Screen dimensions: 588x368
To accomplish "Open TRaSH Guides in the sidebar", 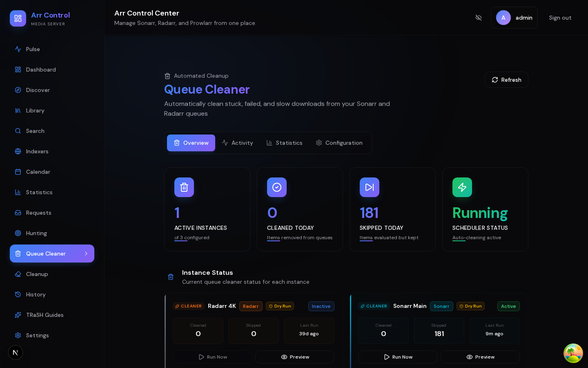I will [52, 315].
